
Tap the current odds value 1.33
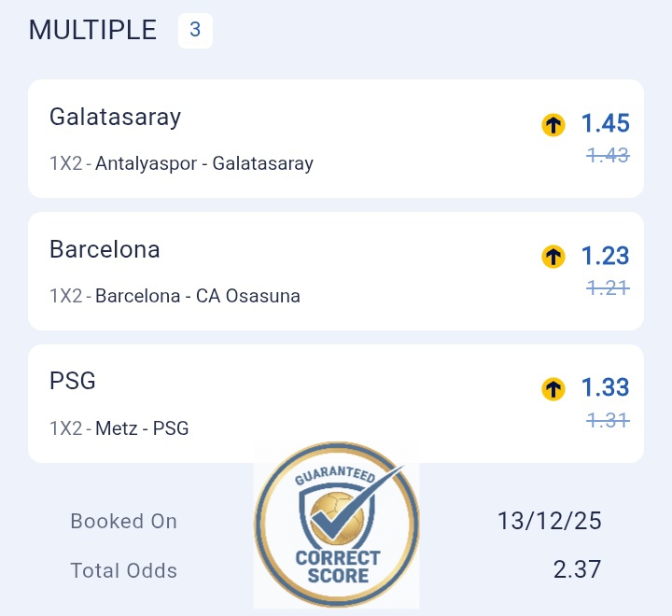(x=605, y=387)
